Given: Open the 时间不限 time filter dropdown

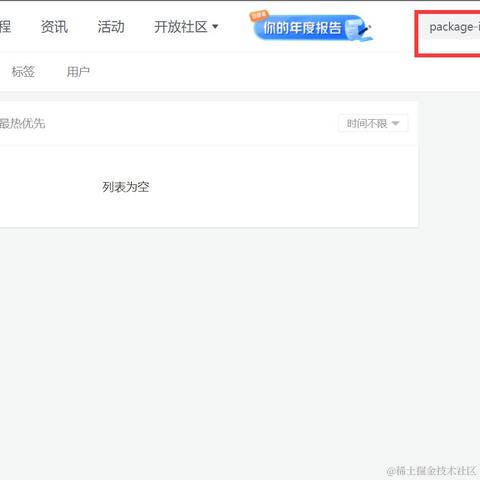Looking at the screenshot, I should 373,124.
